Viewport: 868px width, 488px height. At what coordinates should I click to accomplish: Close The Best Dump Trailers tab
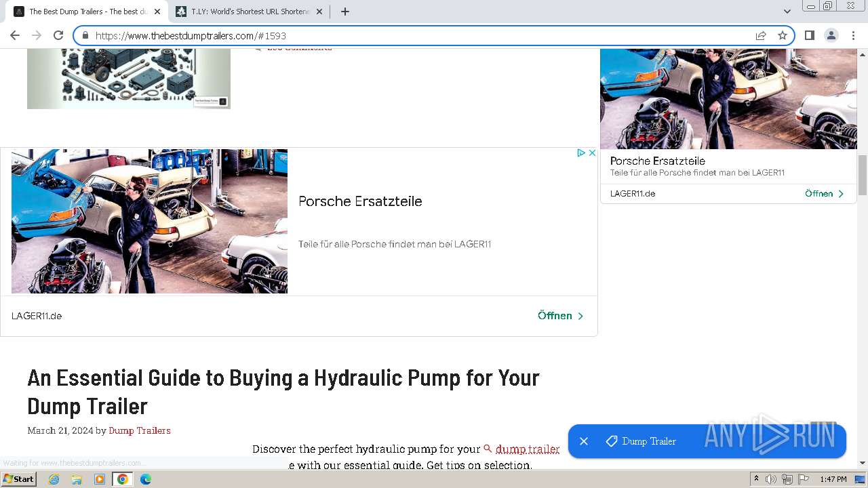coord(157,12)
